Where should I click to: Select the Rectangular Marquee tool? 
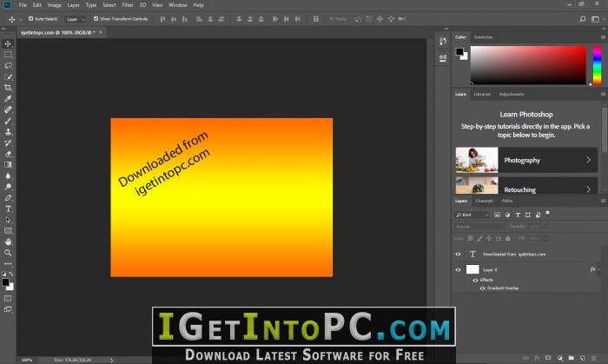click(x=8, y=55)
